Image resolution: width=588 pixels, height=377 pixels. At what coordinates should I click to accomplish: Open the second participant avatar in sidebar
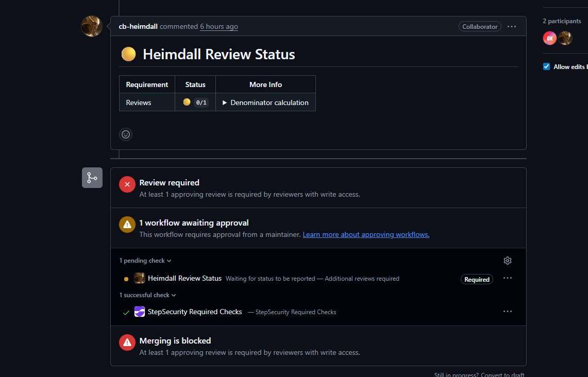[565, 38]
